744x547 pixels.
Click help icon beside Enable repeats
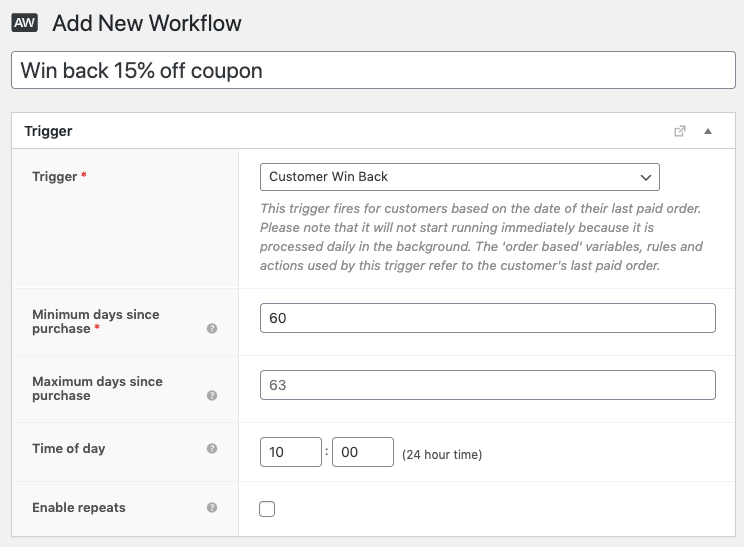(x=212, y=508)
